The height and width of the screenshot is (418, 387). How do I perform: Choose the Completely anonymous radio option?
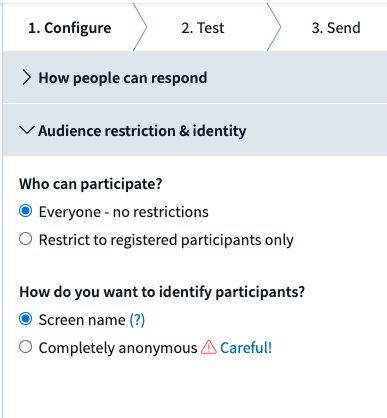[26, 347]
